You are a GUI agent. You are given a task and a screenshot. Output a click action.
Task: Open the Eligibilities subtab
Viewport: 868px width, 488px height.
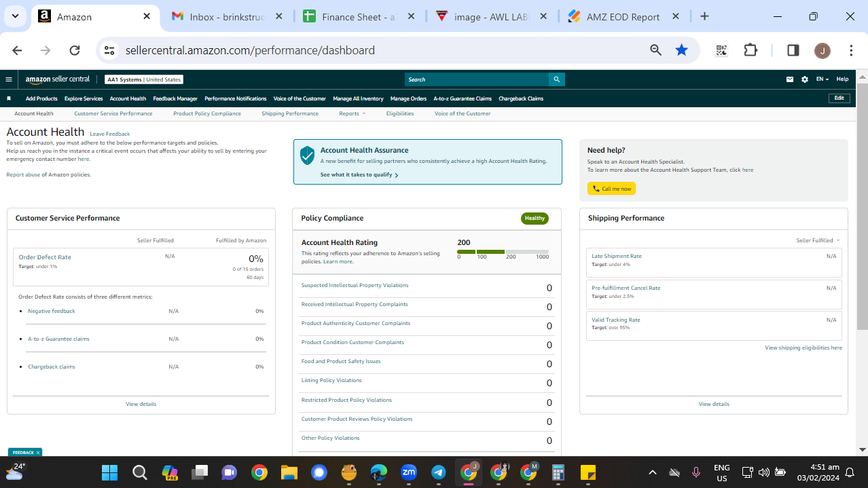400,113
